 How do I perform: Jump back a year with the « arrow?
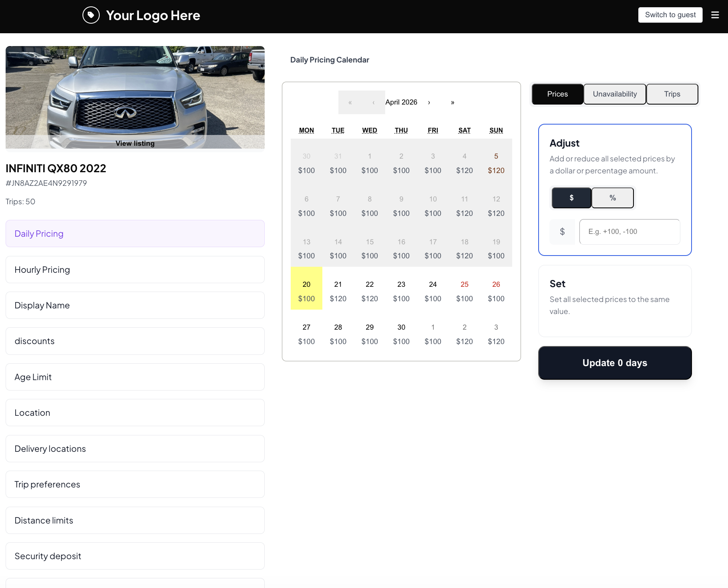point(350,102)
